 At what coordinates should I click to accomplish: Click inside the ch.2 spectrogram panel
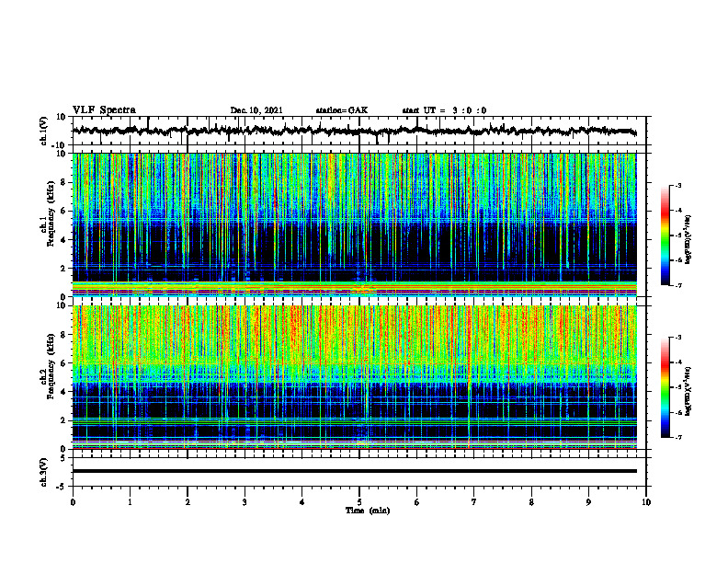(354, 377)
